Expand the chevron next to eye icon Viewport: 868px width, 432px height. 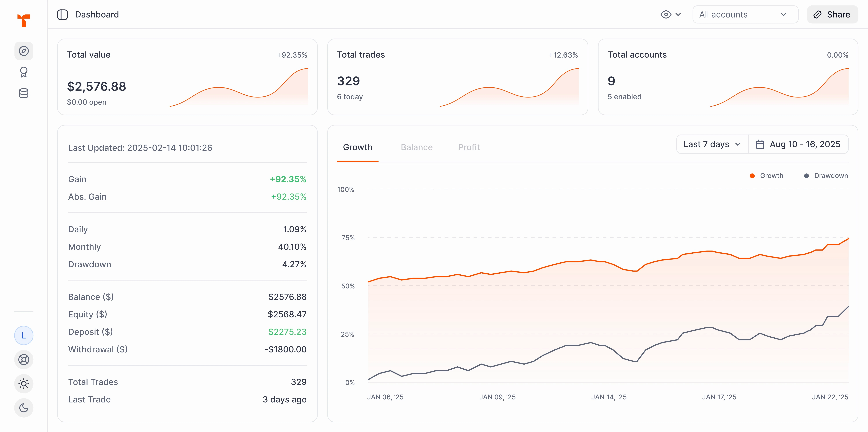(678, 14)
